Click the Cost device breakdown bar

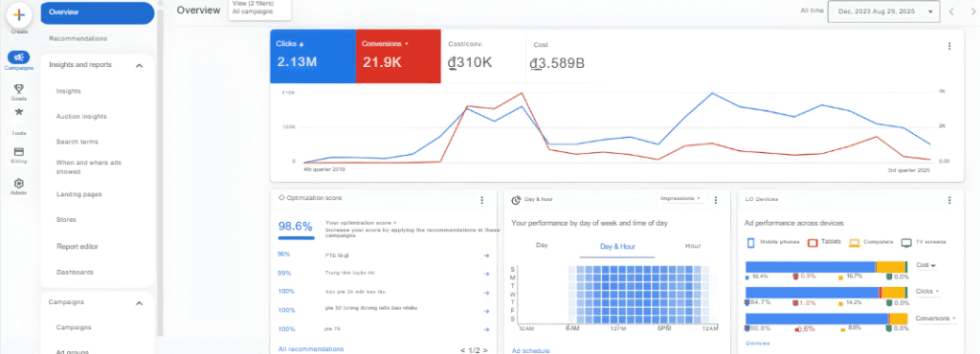click(827, 267)
